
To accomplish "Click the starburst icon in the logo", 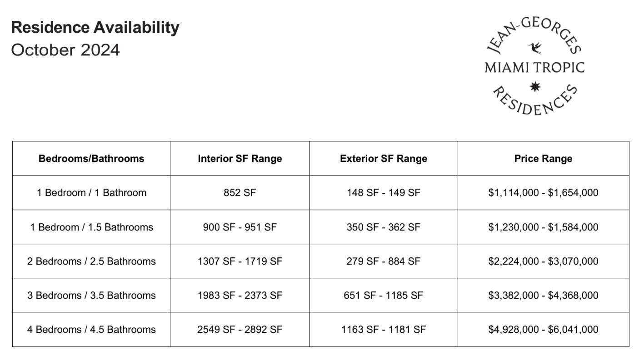I will coord(535,86).
